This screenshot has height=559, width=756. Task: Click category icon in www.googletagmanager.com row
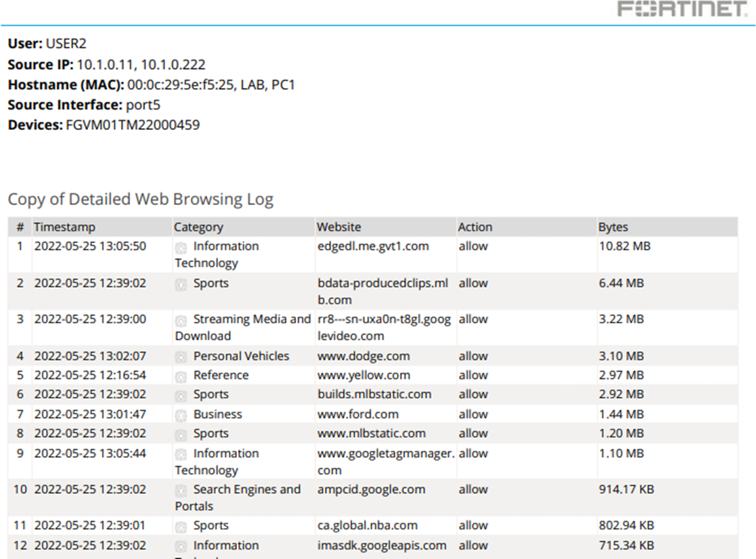pyautogui.click(x=181, y=455)
